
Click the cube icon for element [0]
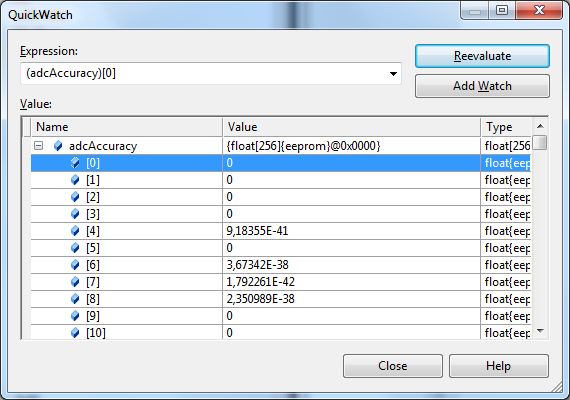pos(75,163)
